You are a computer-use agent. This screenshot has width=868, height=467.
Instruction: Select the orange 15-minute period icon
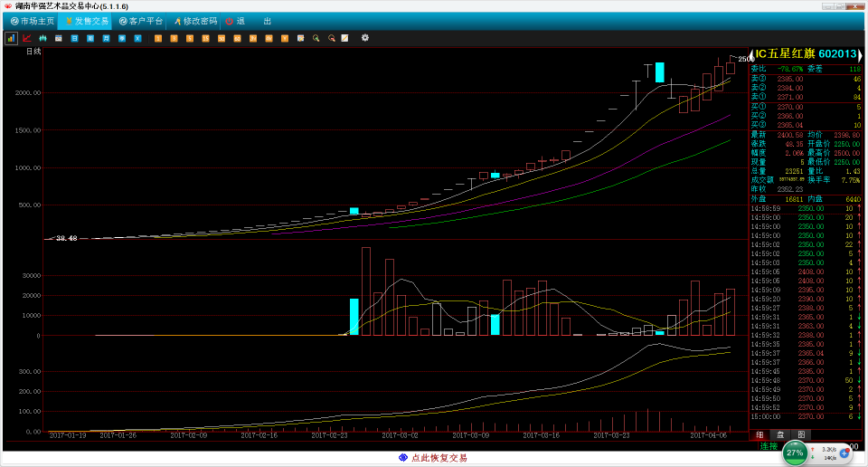point(205,38)
